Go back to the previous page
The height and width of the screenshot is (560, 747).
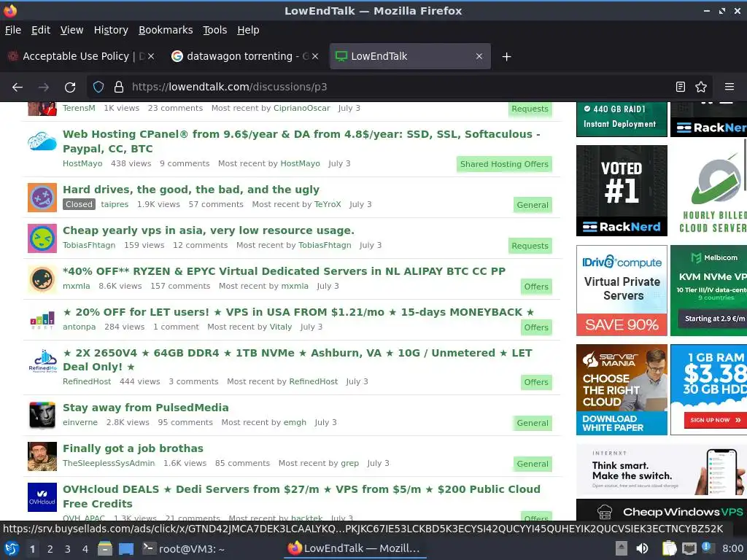18,87
